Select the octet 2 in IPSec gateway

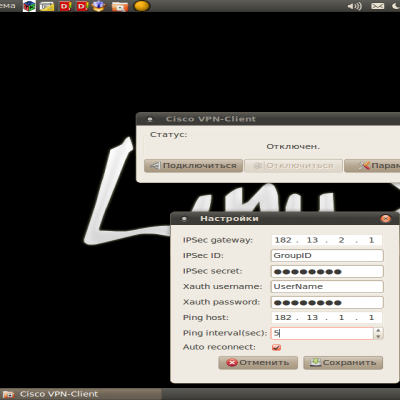coord(341,240)
